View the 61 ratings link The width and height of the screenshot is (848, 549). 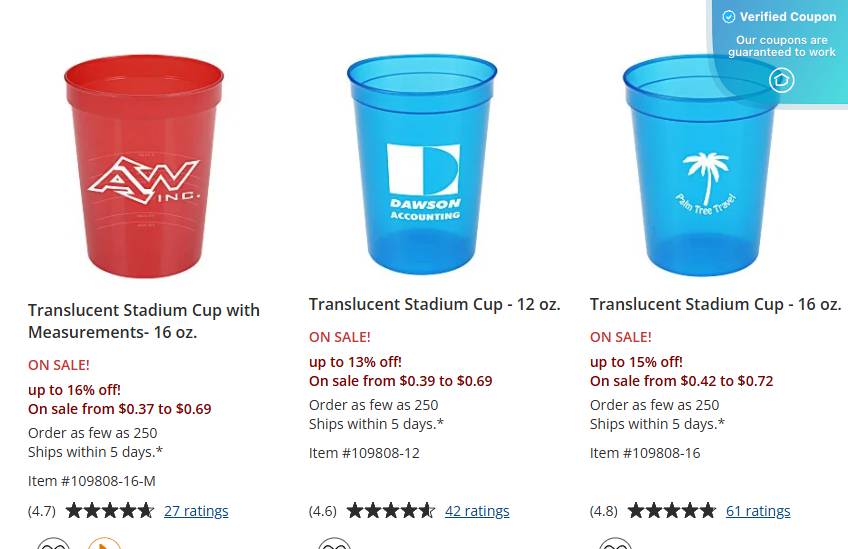pos(758,511)
